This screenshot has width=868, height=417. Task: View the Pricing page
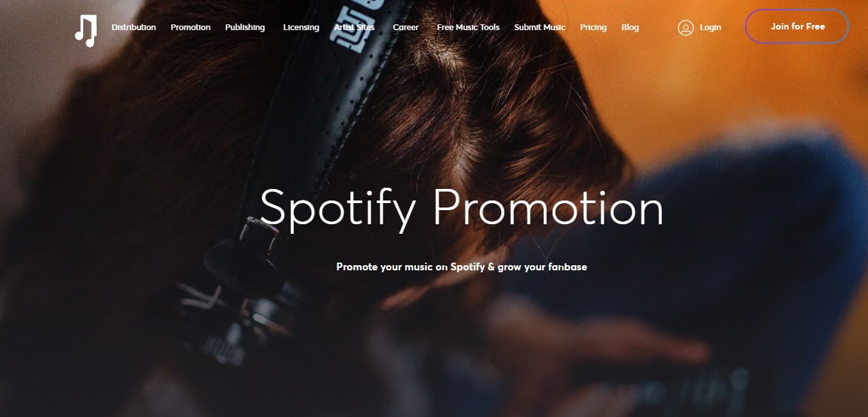click(x=593, y=28)
